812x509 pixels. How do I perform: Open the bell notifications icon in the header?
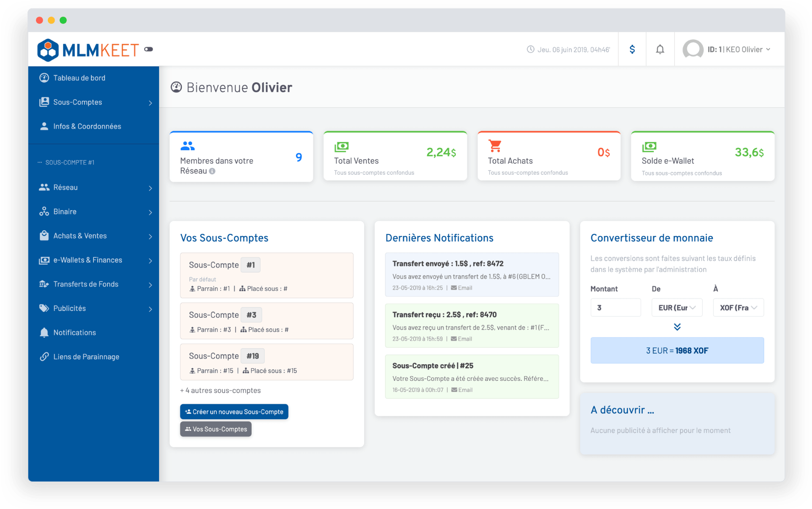coord(660,49)
